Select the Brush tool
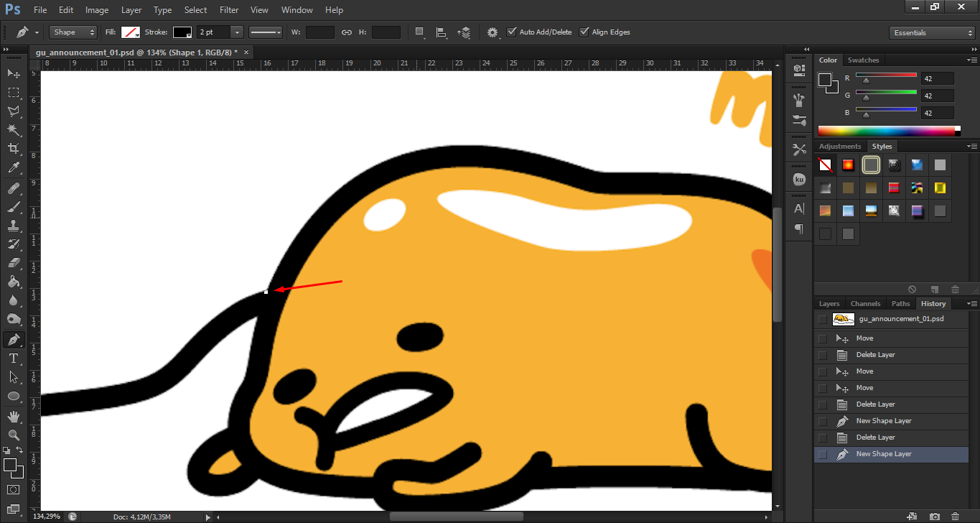980x523 pixels. tap(14, 207)
